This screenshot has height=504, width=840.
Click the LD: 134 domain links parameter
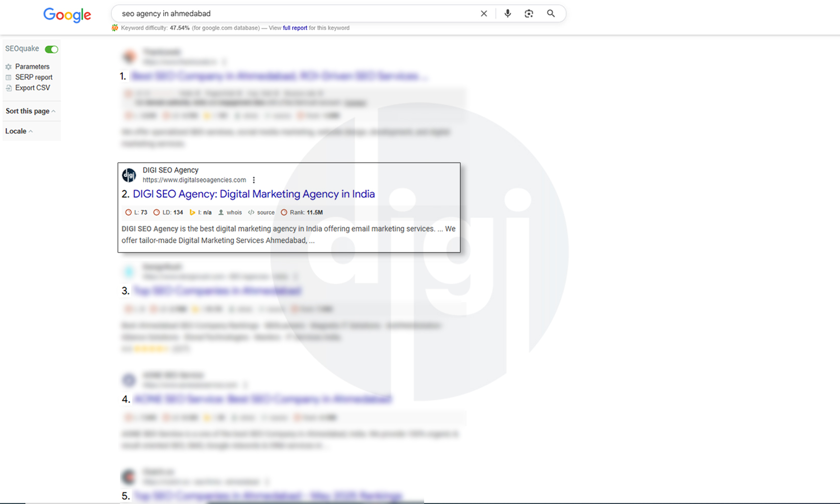168,212
